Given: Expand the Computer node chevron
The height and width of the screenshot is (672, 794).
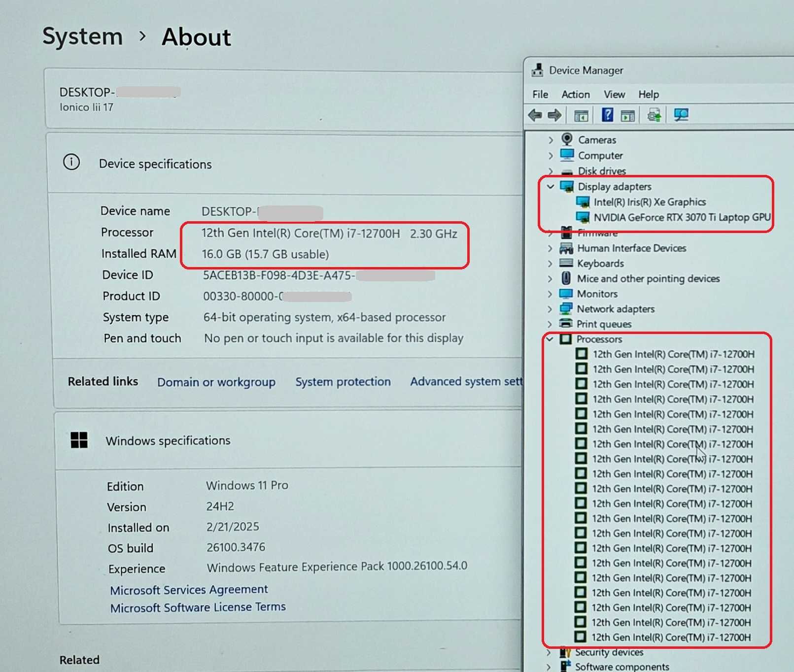Looking at the screenshot, I should (551, 155).
